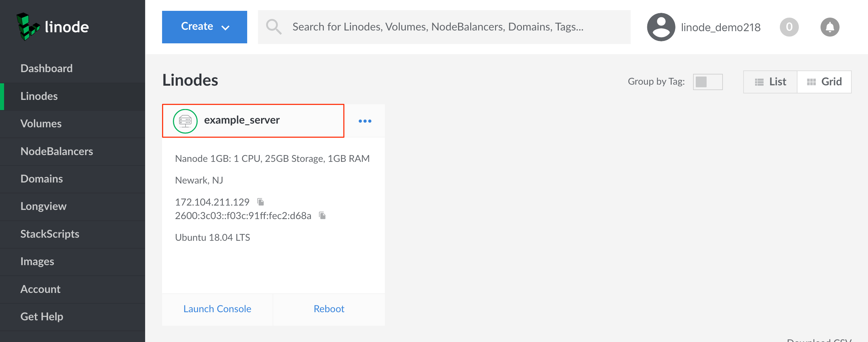The width and height of the screenshot is (868, 342).
Task: Open linode_demo218 user menu
Action: pyautogui.click(x=720, y=27)
